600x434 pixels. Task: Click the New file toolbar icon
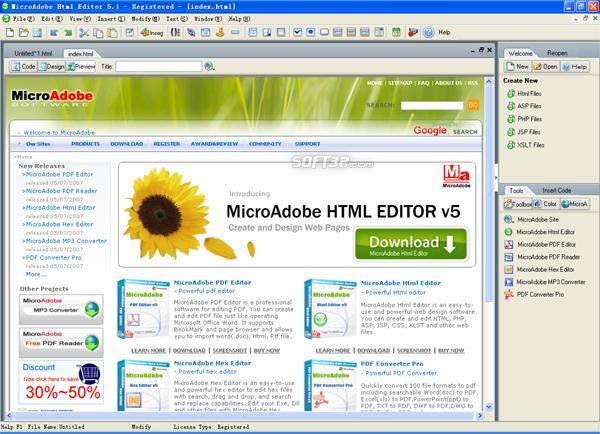(10, 33)
